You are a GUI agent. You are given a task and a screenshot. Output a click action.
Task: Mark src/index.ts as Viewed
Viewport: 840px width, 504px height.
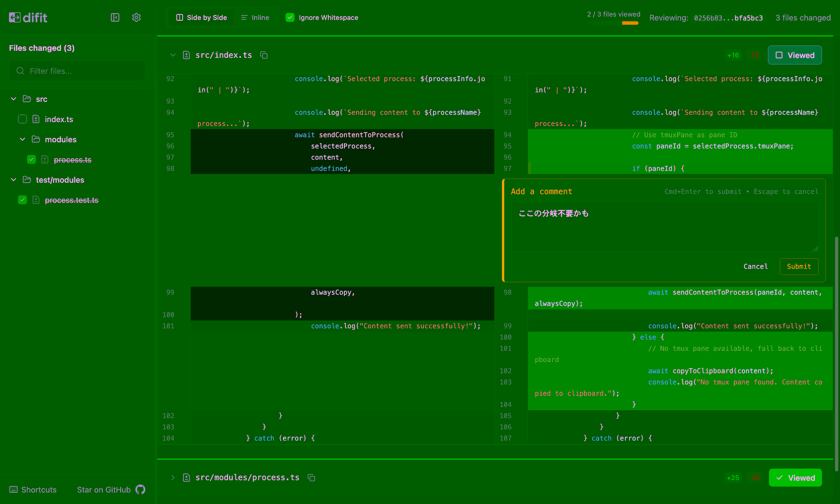(x=795, y=55)
